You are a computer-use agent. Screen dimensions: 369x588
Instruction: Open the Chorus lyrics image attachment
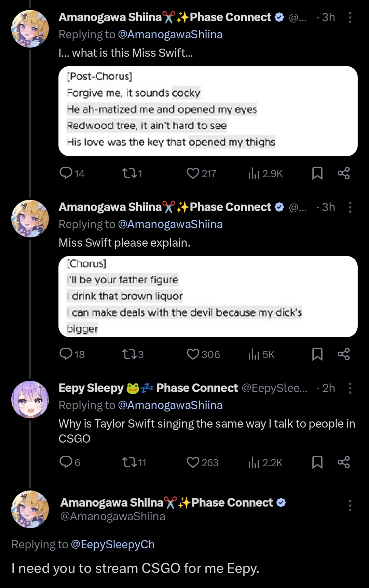pos(208,297)
